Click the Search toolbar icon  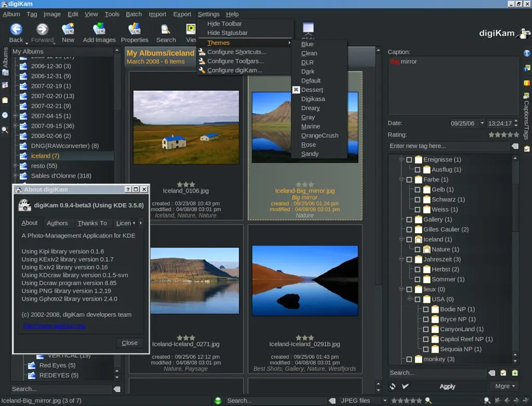165,30
